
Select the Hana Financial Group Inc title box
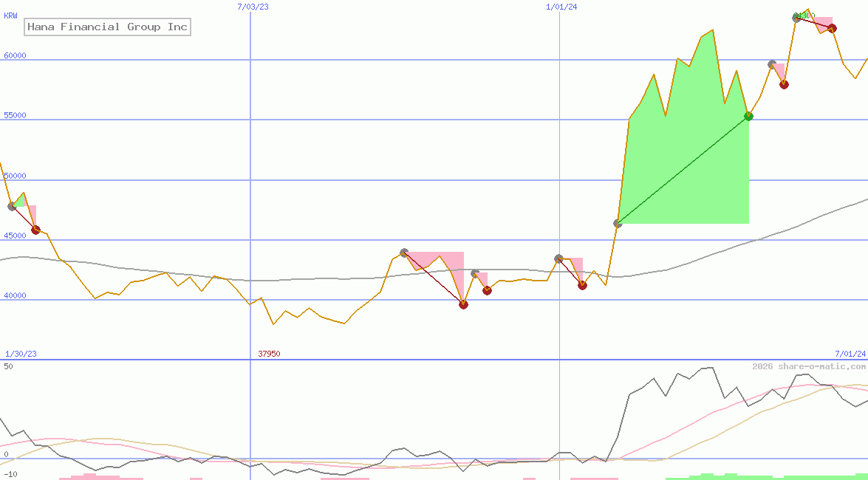(107, 27)
